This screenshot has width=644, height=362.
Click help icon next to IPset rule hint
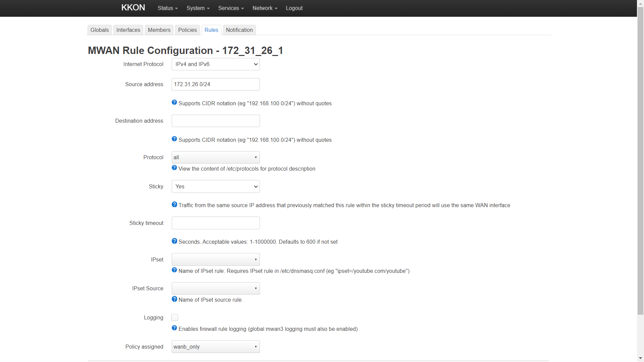174,270
